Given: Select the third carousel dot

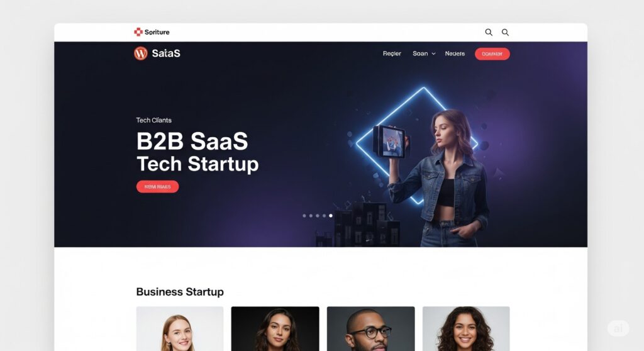Looking at the screenshot, I should click(x=318, y=215).
